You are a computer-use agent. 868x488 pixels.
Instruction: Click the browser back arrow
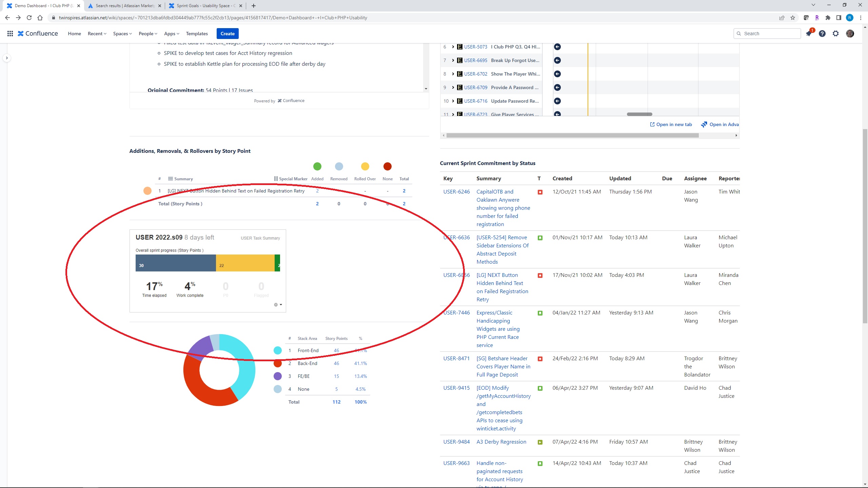coord(7,18)
